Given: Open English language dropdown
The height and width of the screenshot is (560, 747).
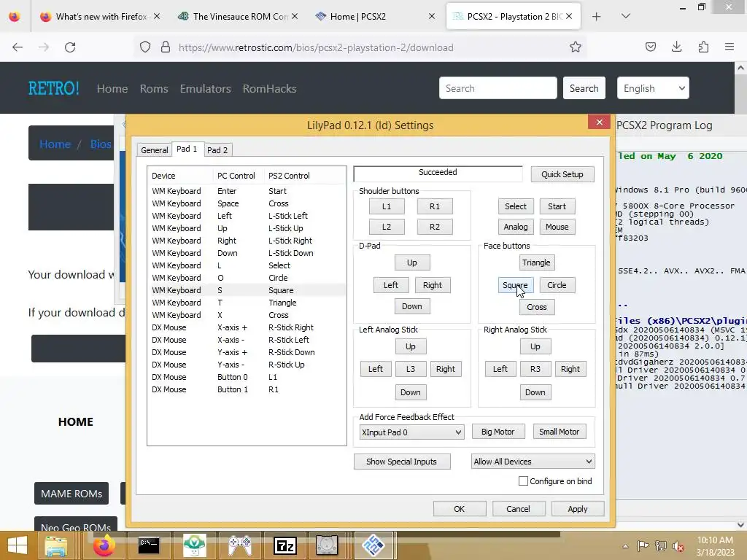Looking at the screenshot, I should click(x=653, y=88).
